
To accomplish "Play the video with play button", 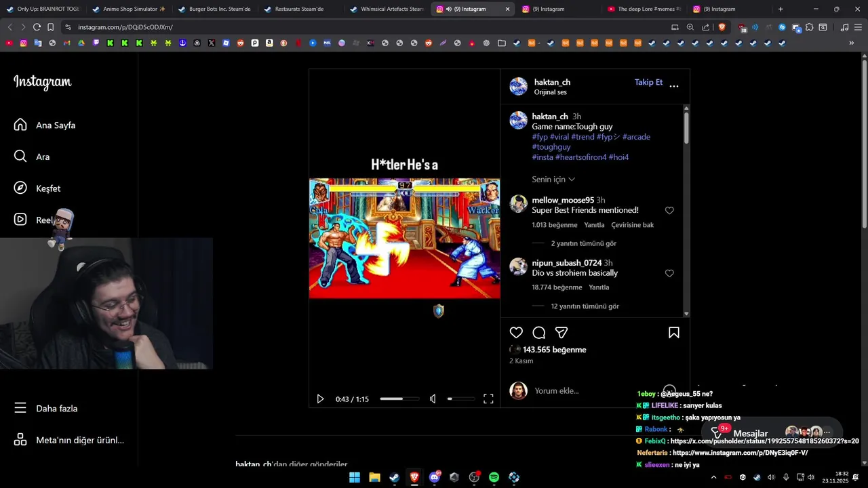I will tap(320, 399).
